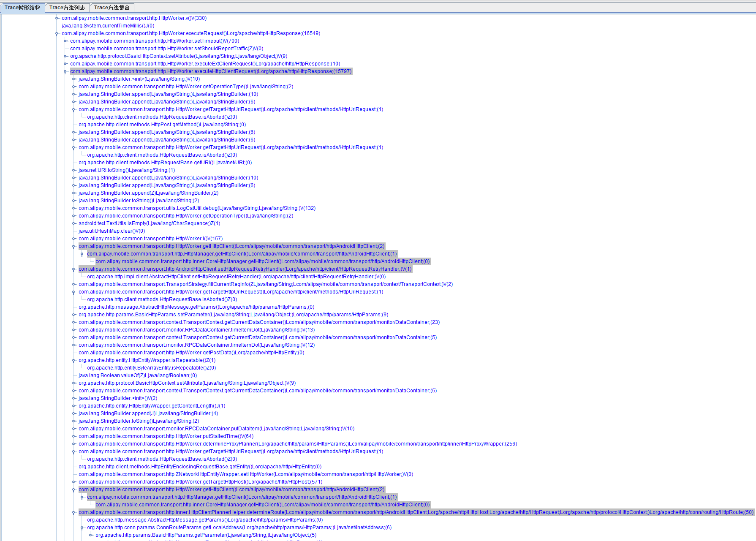Select the ByteArrayEntity.isRepeatable child row
Image resolution: width=756 pixels, height=541 pixels.
tap(151, 368)
